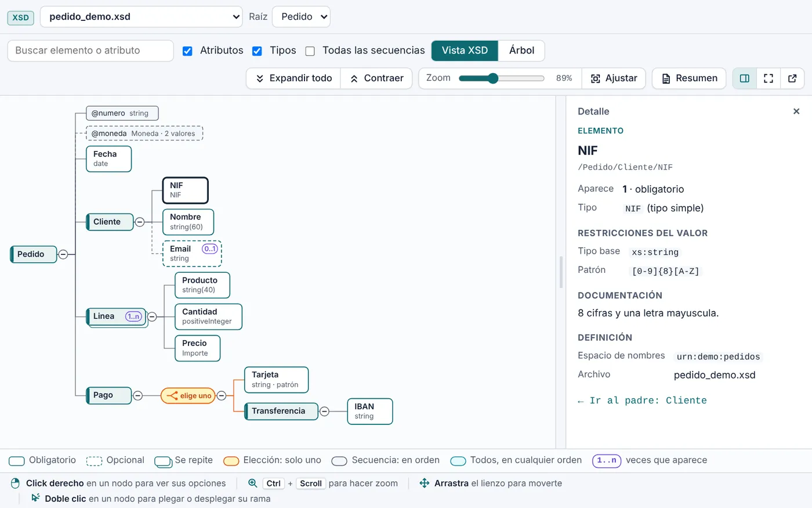Click the Elección legend orange swatch
The width and height of the screenshot is (812, 508).
tap(231, 461)
